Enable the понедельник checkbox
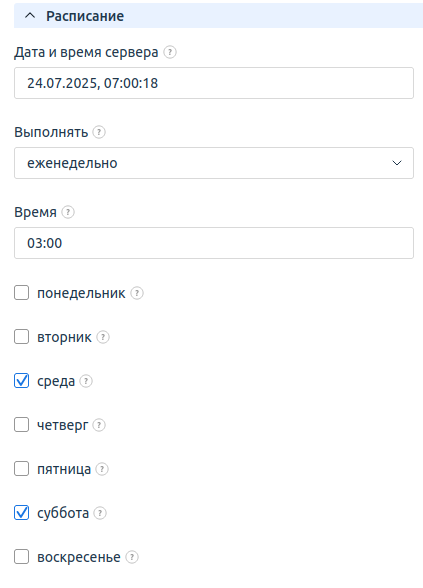The height and width of the screenshot is (588, 423). pos(21,293)
